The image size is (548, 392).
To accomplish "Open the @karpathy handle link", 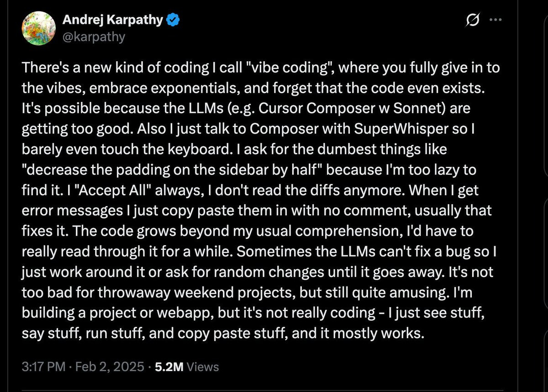I will tap(93, 37).
